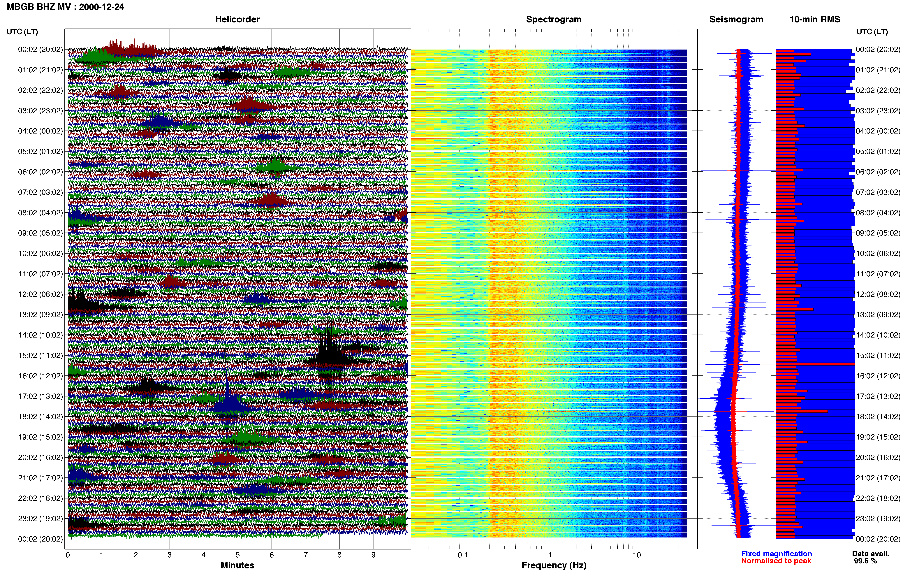
Task: Click '13:02 (09:02)' beside the 10-min RMS panel
Action: coord(878,315)
